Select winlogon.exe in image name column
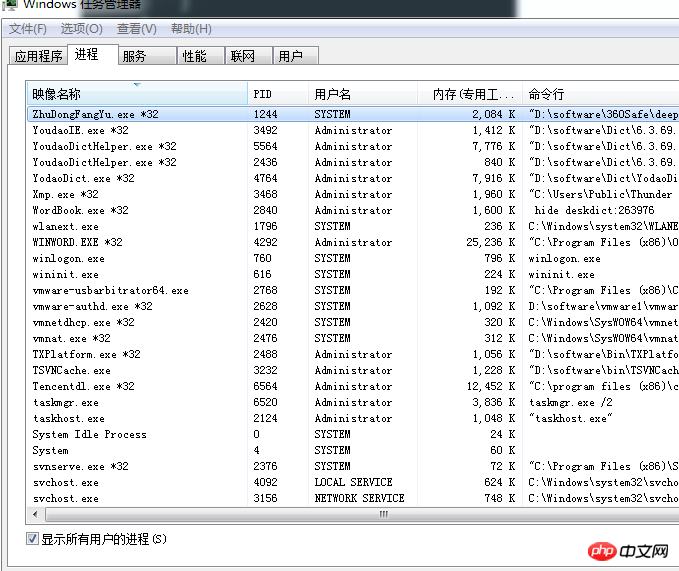The image size is (679, 571). [68, 258]
